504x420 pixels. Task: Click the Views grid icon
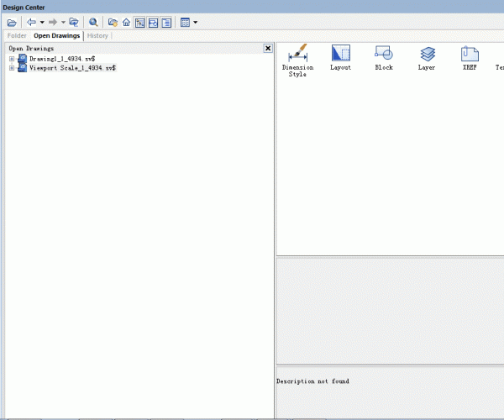coord(185,23)
